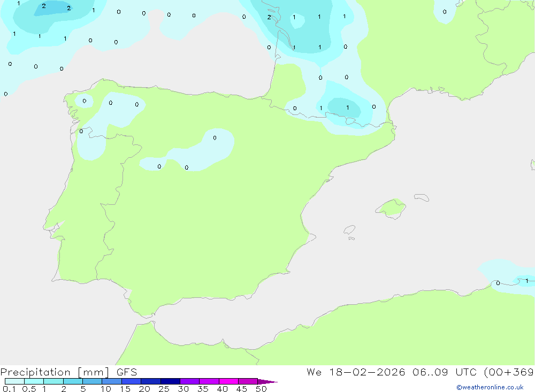The width and height of the screenshot is (535, 392).
Task: Click the "0.5" legend scale label
Action: tap(29, 389)
